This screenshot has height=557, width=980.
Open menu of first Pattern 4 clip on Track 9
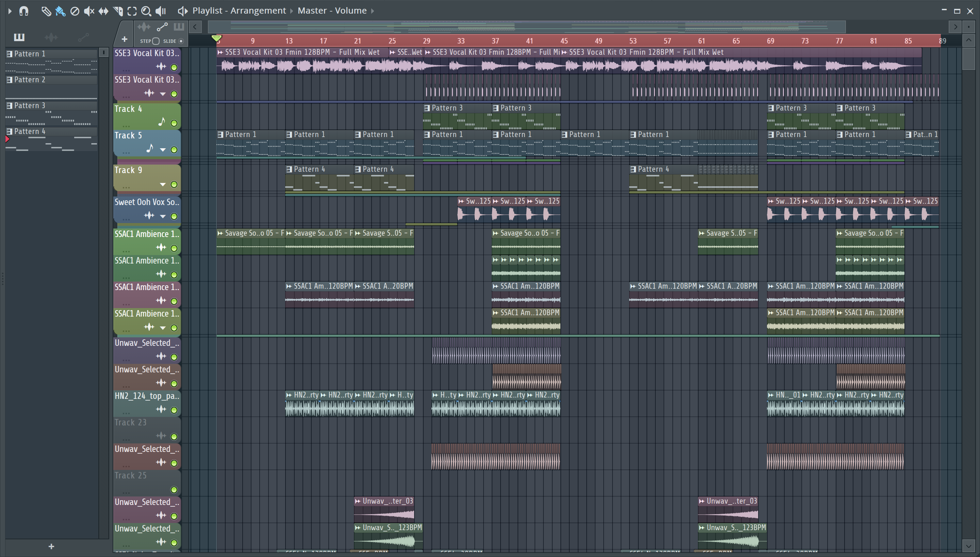(289, 169)
